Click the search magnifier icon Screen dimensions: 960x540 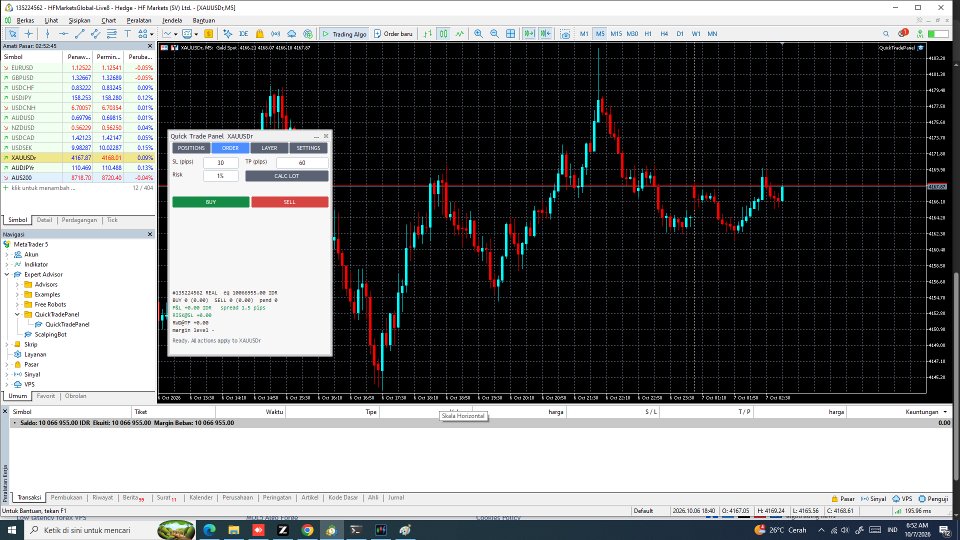pos(886,34)
